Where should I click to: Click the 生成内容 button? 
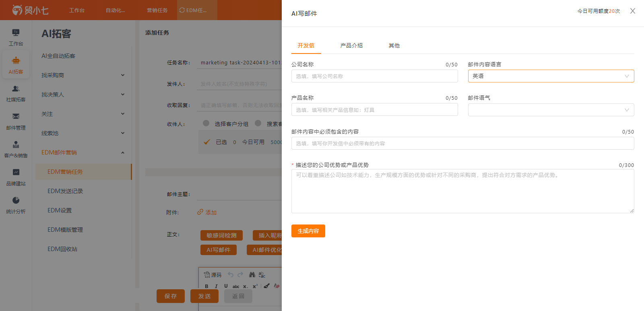pos(308,231)
